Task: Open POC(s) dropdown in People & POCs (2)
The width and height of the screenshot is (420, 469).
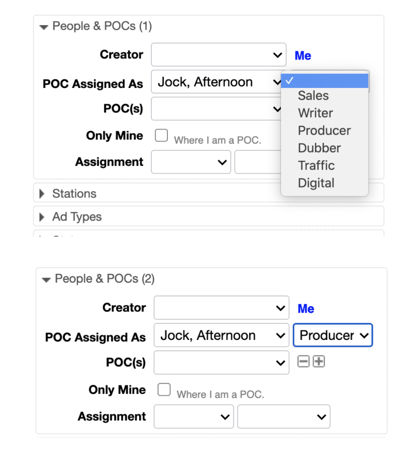Action: 221,362
